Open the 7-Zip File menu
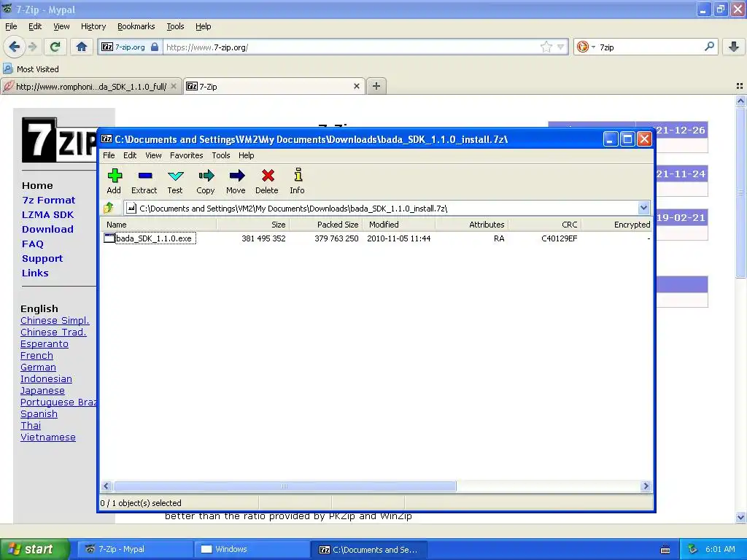Image resolution: width=747 pixels, height=560 pixels. 109,155
